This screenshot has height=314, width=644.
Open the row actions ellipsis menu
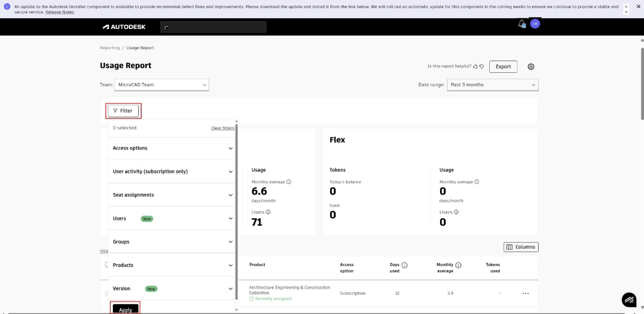point(525,293)
